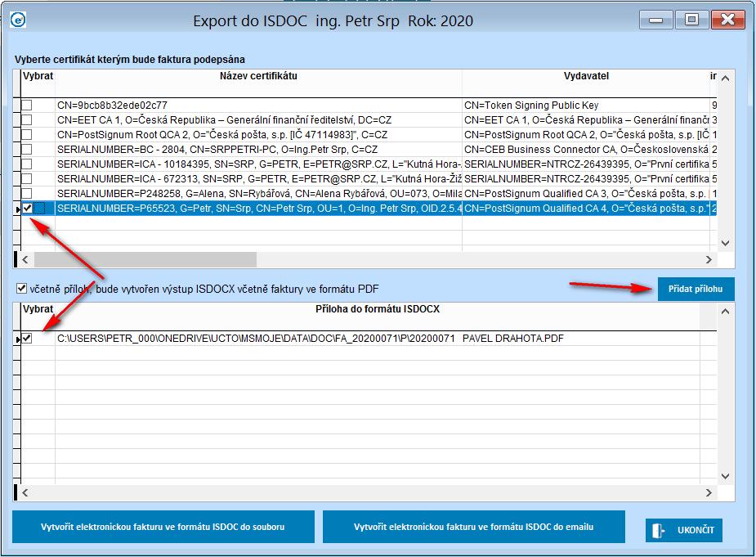
Task: Click issuer 'CN=Token Signing Public Key'
Action: tap(531, 106)
